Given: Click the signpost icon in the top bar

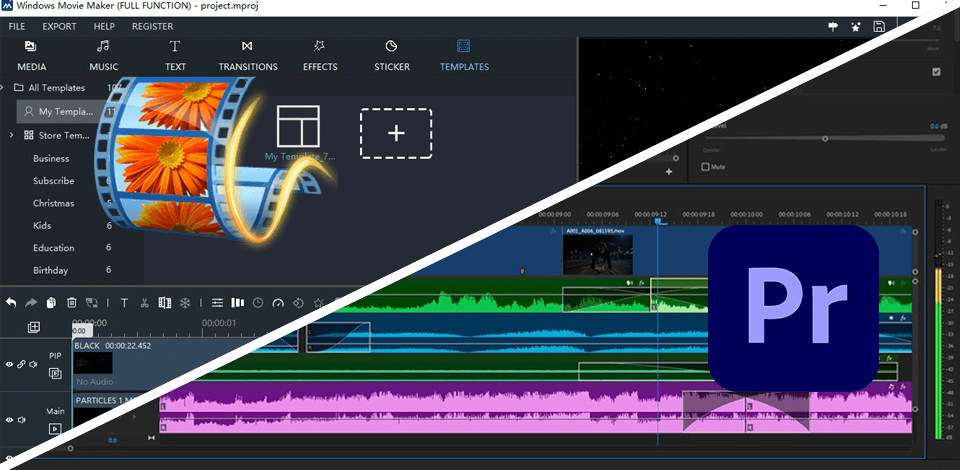Looking at the screenshot, I should coord(833,26).
